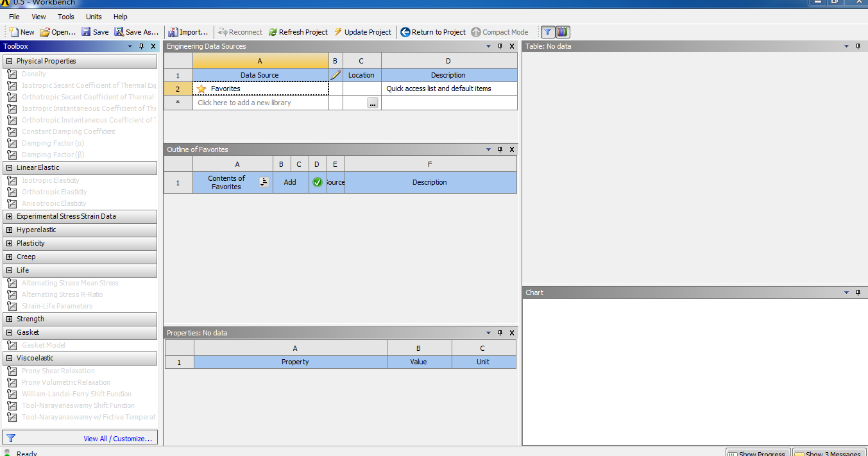Expand the Plasticity group
This screenshot has height=456, width=868.
point(10,243)
